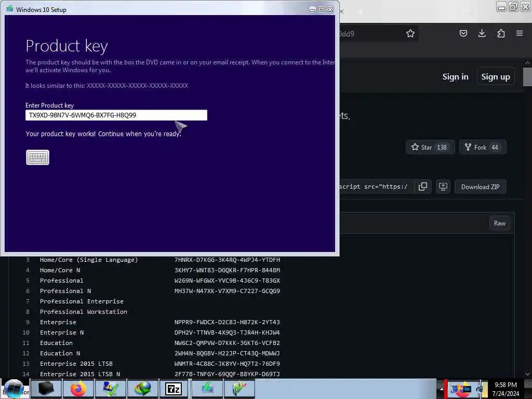The height and width of the screenshot is (399, 532).
Task: Click the Sign up button on GitHub
Action: [x=495, y=77]
